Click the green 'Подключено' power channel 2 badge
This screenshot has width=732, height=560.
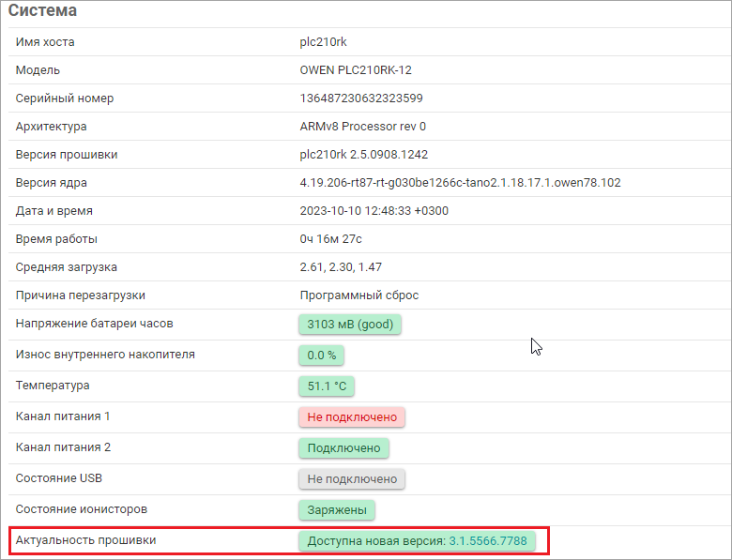coord(343,447)
